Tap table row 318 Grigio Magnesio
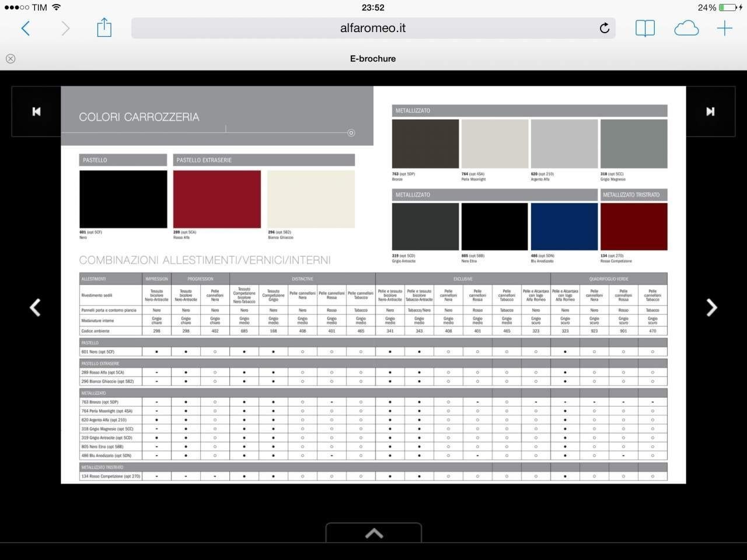 373,429
